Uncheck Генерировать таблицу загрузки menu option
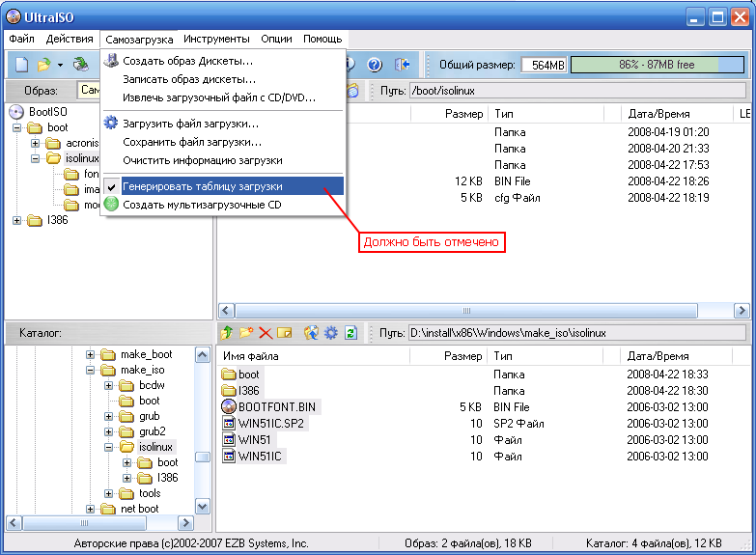 223,186
